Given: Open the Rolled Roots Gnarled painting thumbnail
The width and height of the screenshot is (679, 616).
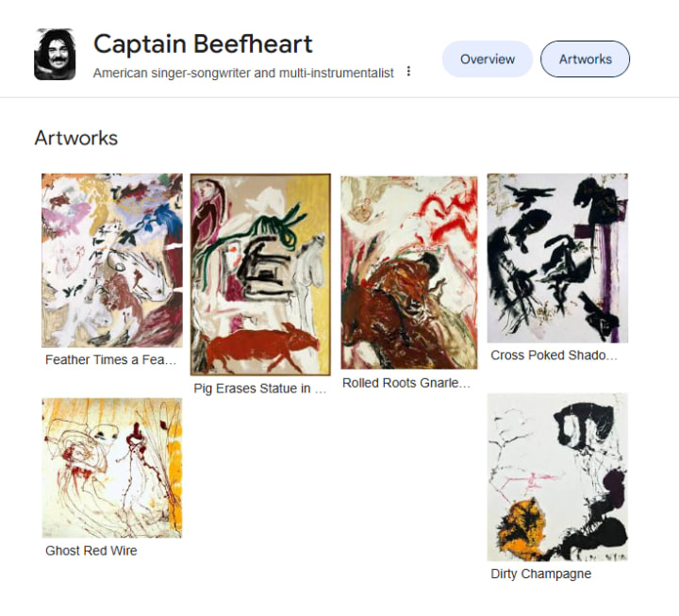Looking at the screenshot, I should (409, 273).
